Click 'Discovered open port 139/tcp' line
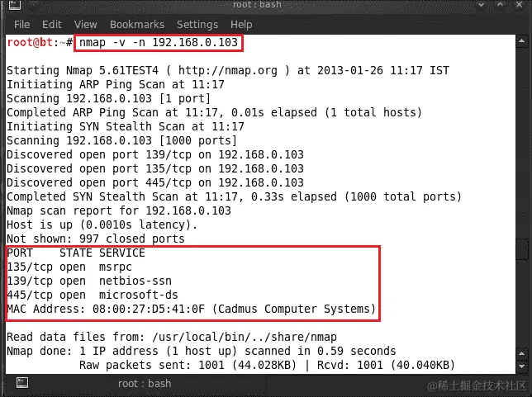 point(155,154)
